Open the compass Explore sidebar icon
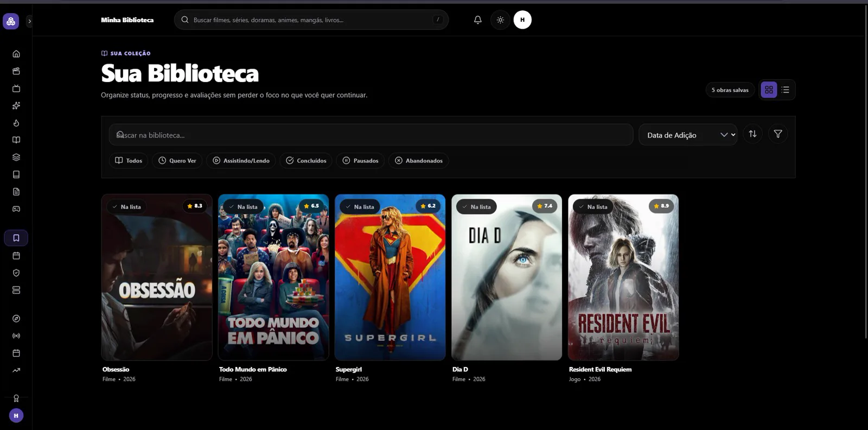Image resolution: width=868 pixels, height=430 pixels. coord(16,319)
